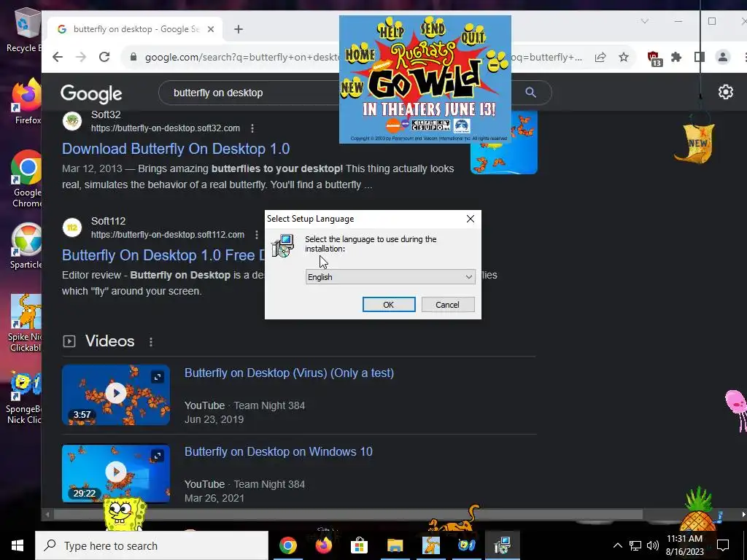Open Chrome tab search chevron
This screenshot has height=560, width=747.
pyautogui.click(x=645, y=21)
